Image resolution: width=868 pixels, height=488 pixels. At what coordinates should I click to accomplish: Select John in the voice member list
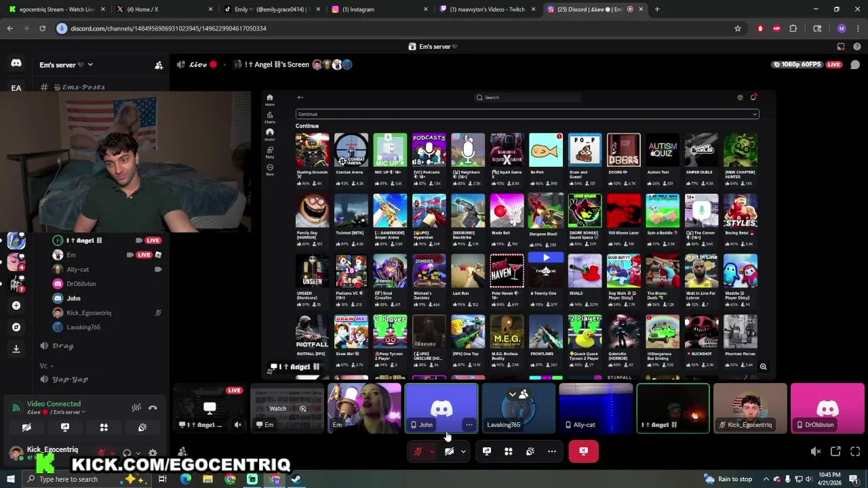pos(73,298)
